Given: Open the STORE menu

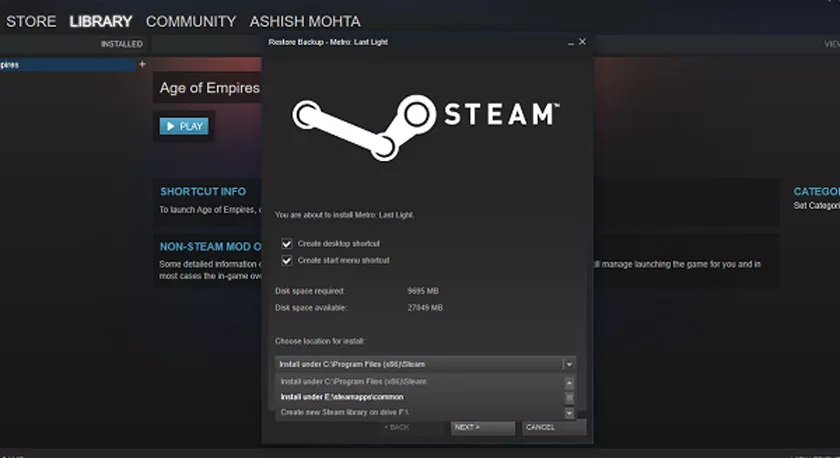Looking at the screenshot, I should click(x=31, y=21).
